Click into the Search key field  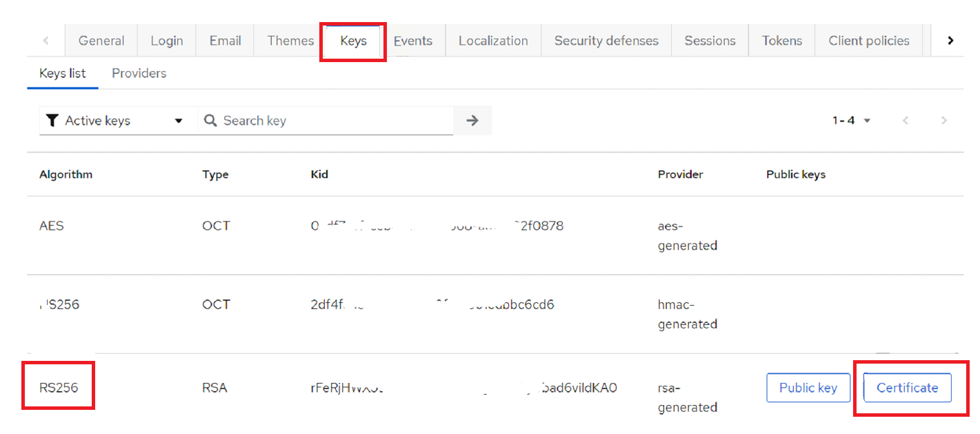pyautogui.click(x=331, y=121)
